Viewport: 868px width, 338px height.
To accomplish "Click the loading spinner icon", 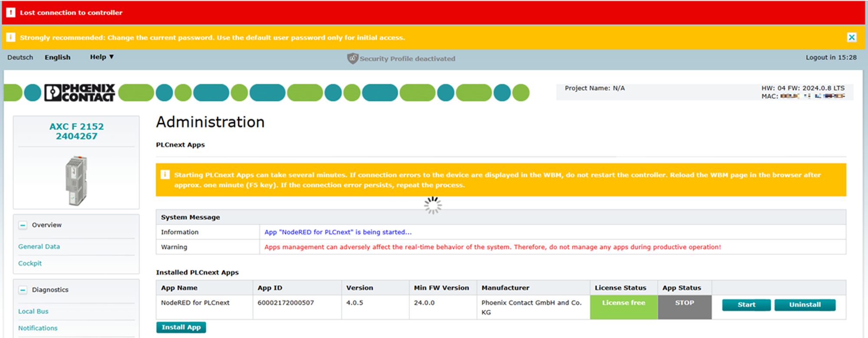I will point(433,205).
